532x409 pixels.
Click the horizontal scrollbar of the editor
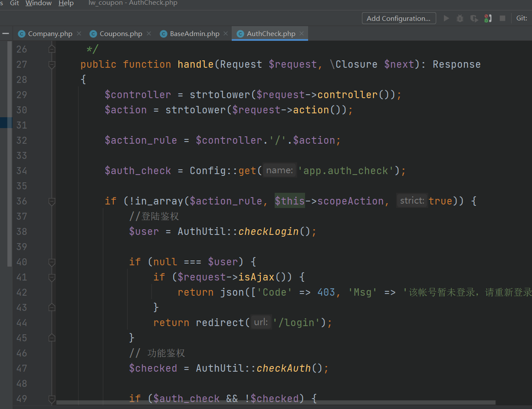coord(276,402)
